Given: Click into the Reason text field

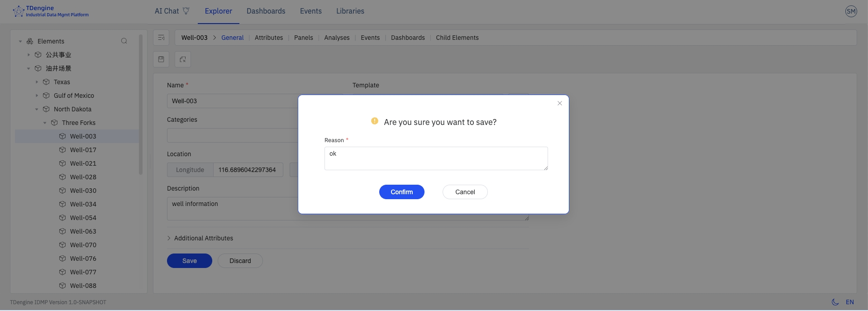Looking at the screenshot, I should click(436, 158).
